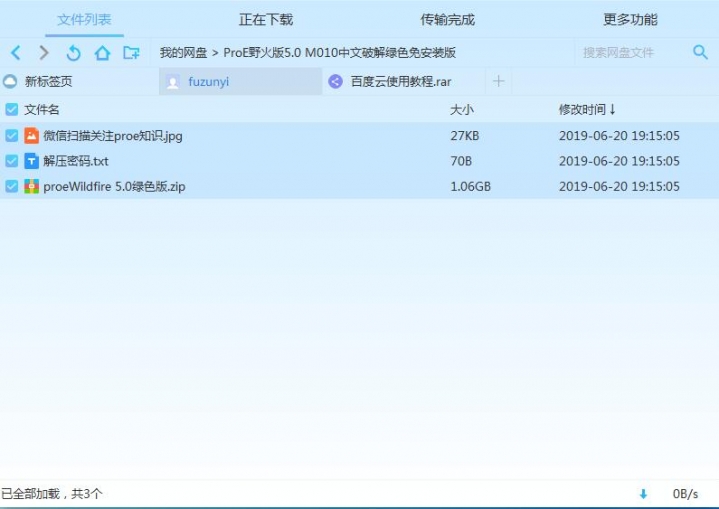
Task: Click the back navigation arrow
Action: point(15,53)
